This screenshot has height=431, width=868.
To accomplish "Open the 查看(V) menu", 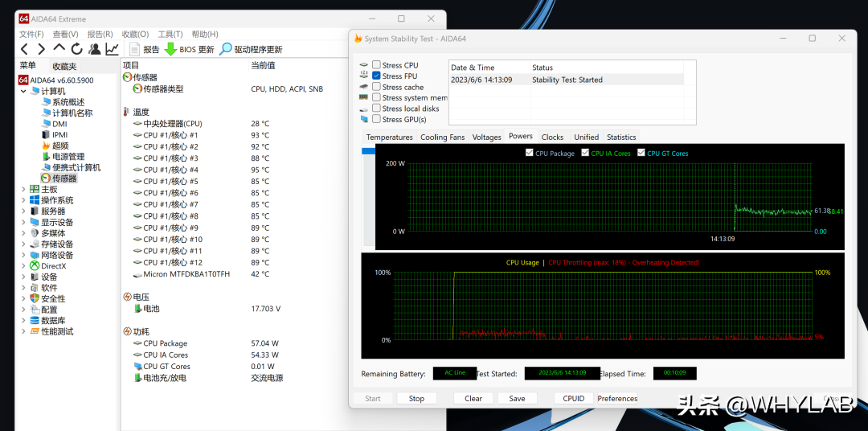I will click(x=65, y=35).
